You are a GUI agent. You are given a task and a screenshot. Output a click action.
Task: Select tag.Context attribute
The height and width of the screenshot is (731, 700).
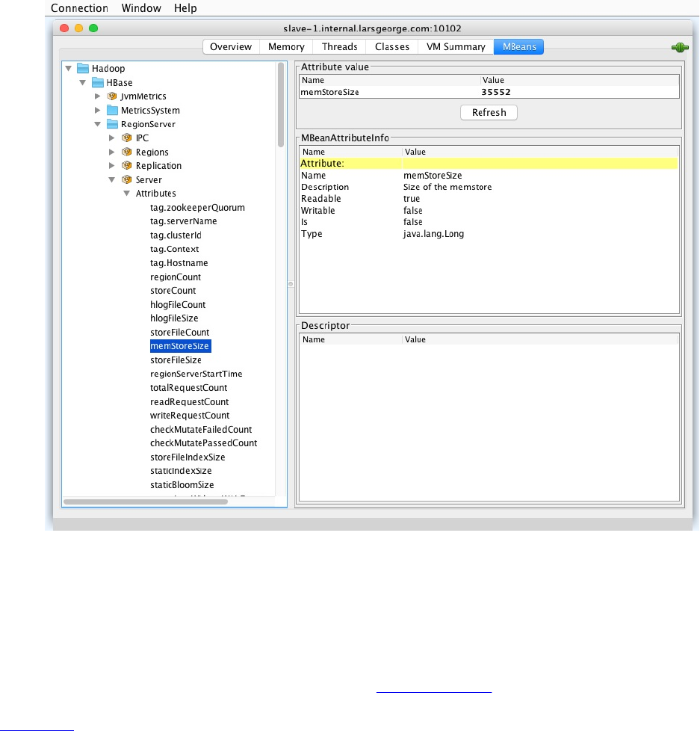(x=174, y=249)
